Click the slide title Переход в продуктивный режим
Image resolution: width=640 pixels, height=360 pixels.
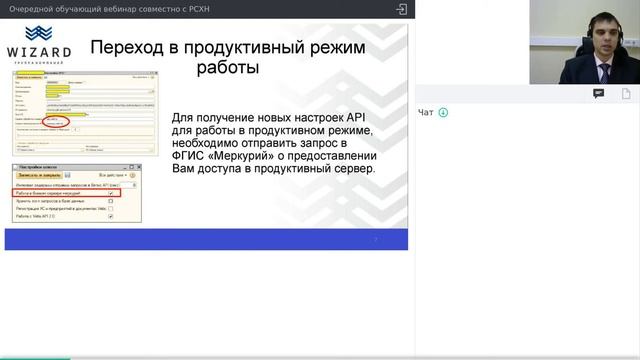pyautogui.click(x=228, y=57)
